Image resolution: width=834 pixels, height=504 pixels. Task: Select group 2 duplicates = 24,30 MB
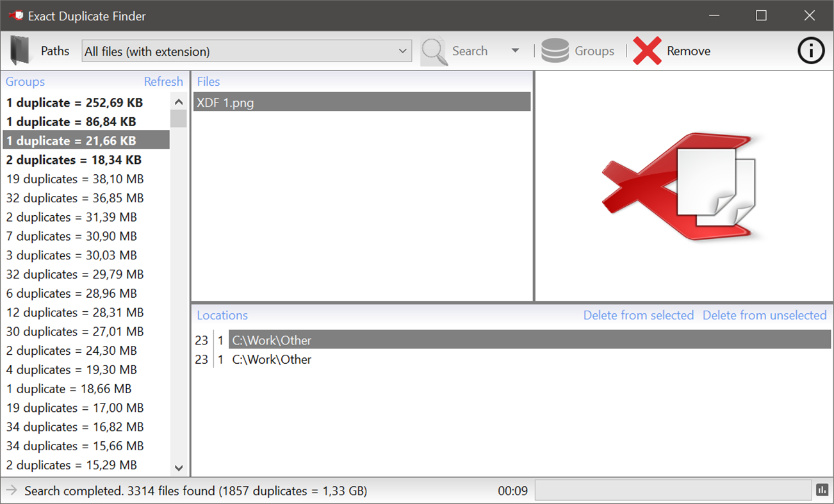coord(86,350)
